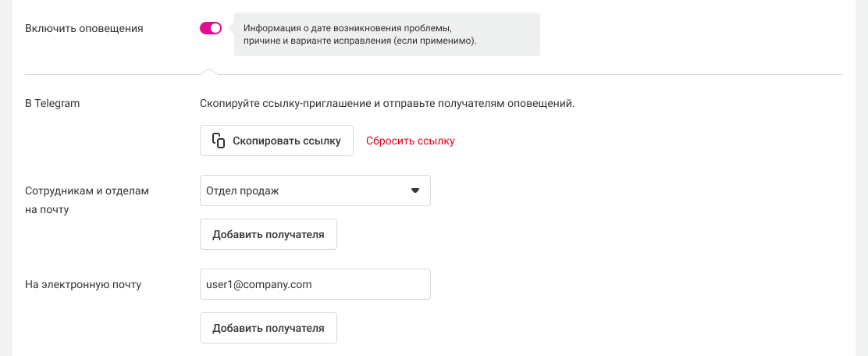Screen dimensions: 868x356
Task: Disable the Включить оповещения toggle
Action: pyautogui.click(x=211, y=28)
